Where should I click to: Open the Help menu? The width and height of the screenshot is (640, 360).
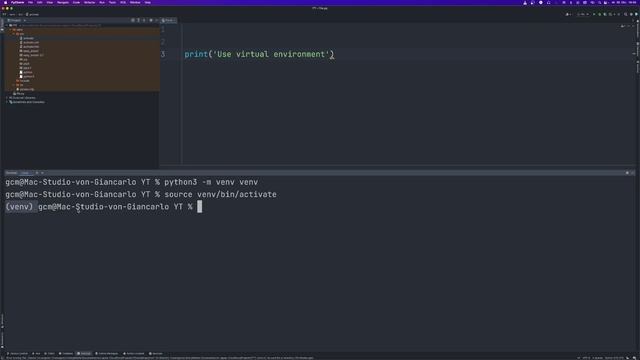148,2
